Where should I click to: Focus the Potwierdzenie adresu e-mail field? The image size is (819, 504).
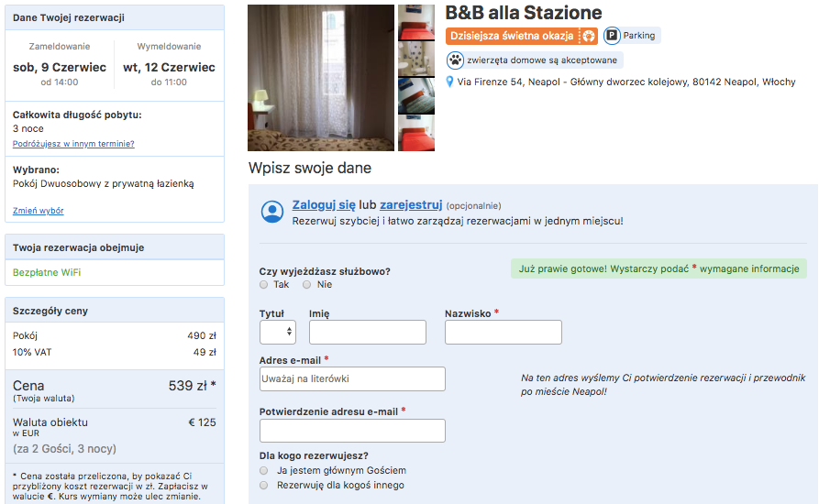point(352,431)
